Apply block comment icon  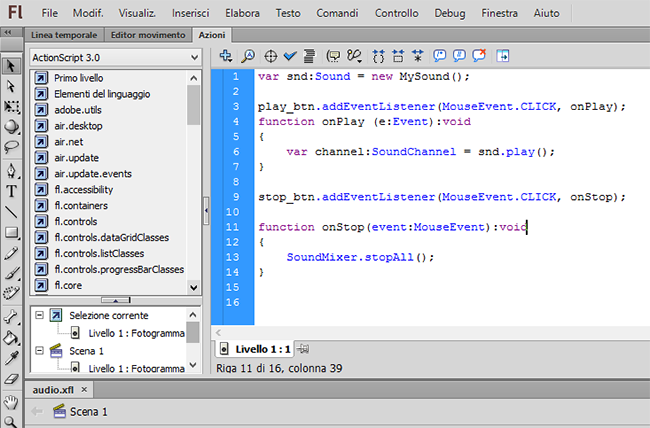click(439, 56)
